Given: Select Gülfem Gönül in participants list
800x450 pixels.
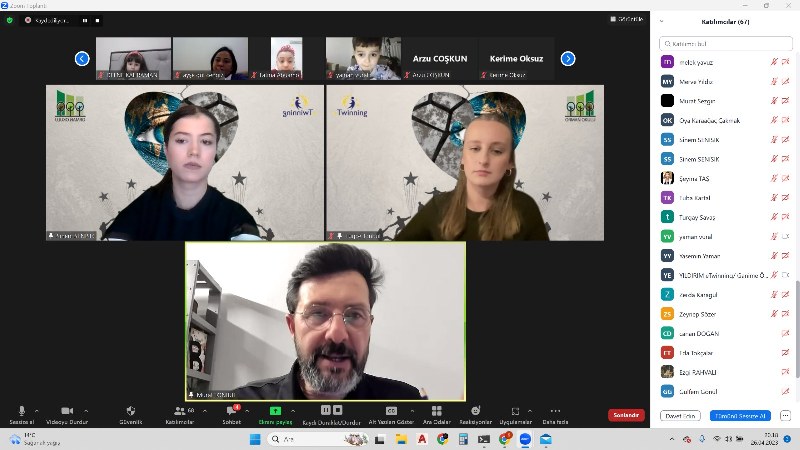Looking at the screenshot, I should [x=726, y=391].
